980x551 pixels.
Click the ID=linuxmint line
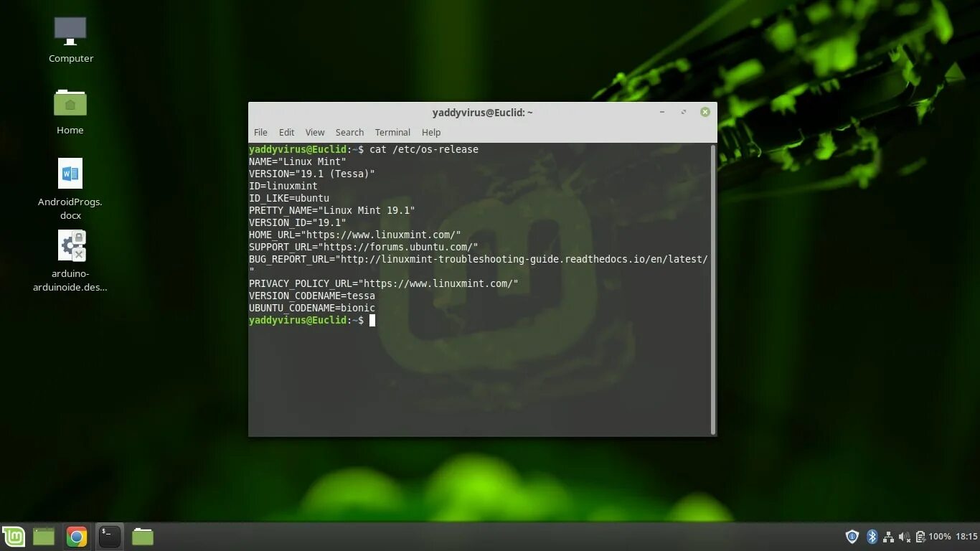coord(283,186)
